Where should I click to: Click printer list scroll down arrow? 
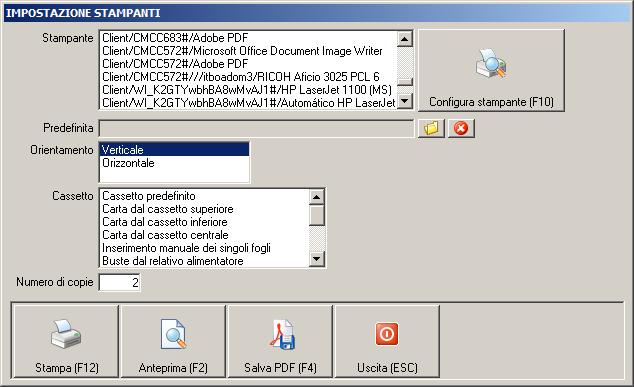point(405,101)
